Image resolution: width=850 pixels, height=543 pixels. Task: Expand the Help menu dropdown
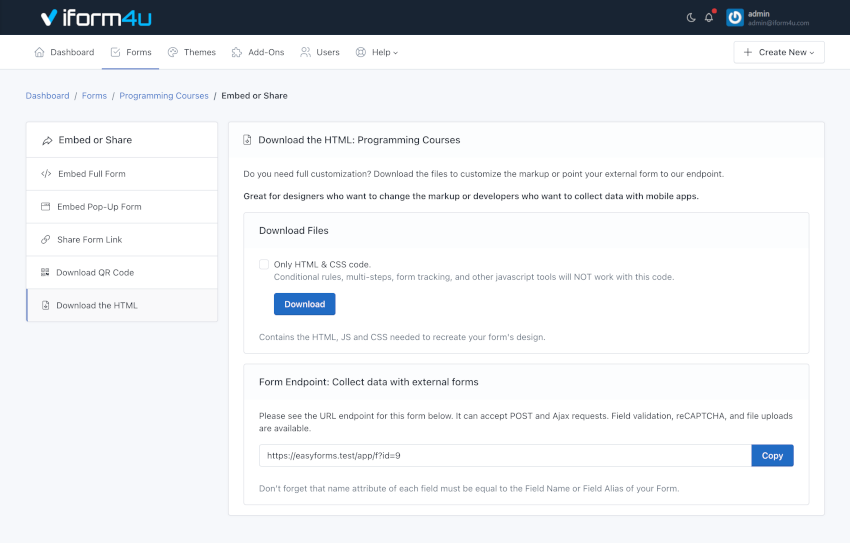coord(376,52)
